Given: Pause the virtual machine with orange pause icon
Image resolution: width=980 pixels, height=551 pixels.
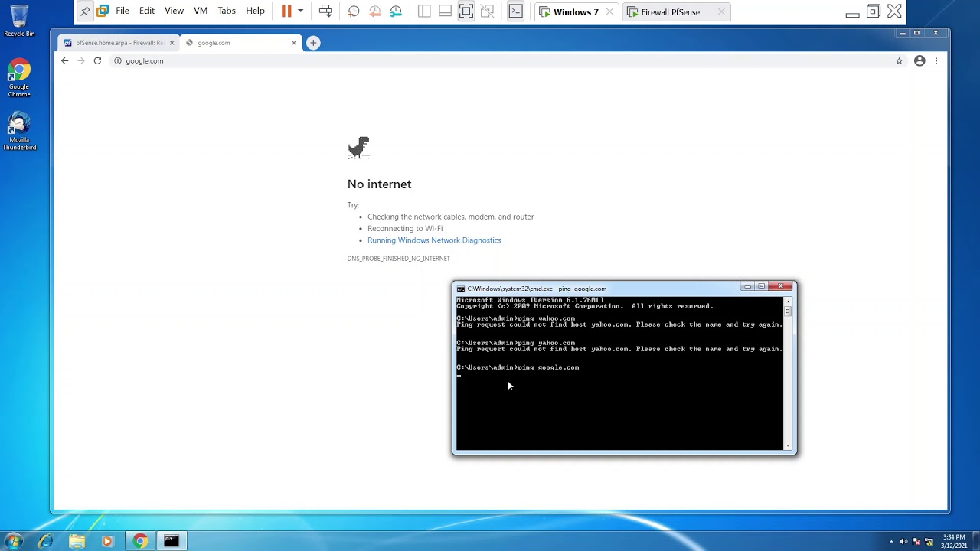Looking at the screenshot, I should (x=286, y=11).
